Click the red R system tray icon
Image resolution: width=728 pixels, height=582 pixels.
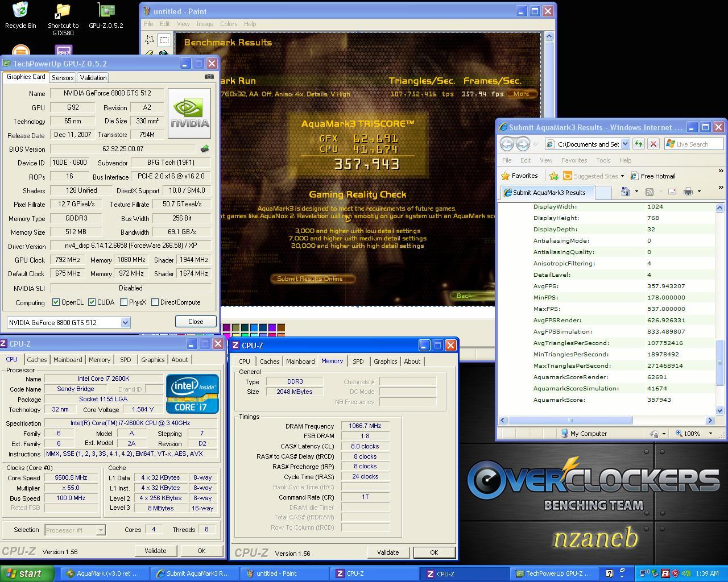coord(665,573)
